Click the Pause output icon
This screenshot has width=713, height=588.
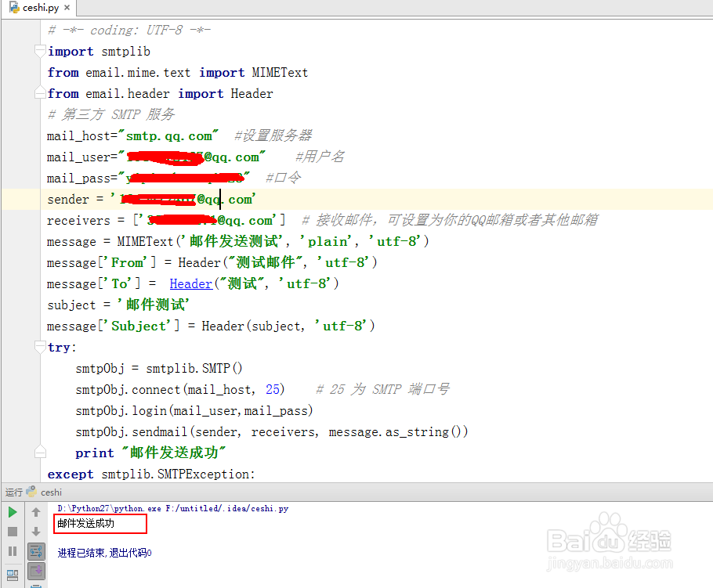12,550
